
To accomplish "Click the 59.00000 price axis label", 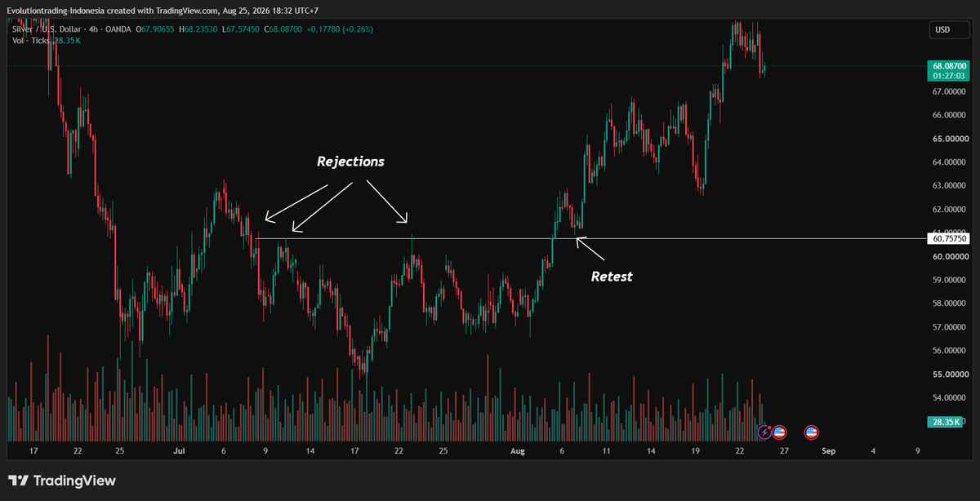I will (x=948, y=280).
